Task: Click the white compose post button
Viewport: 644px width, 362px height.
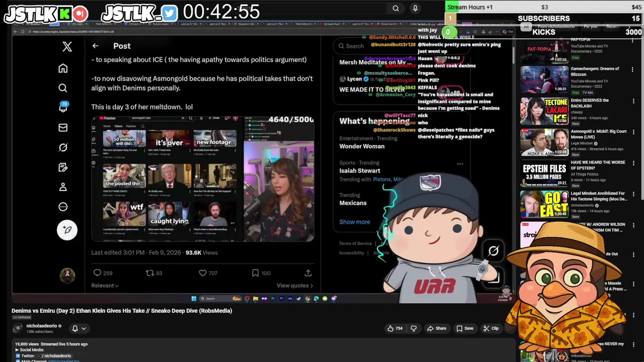Action: click(x=67, y=230)
